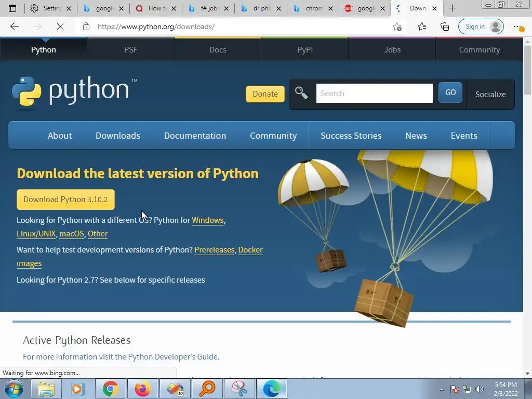Image resolution: width=532 pixels, height=399 pixels.
Task: Click the network status tray icon
Action: (467, 389)
